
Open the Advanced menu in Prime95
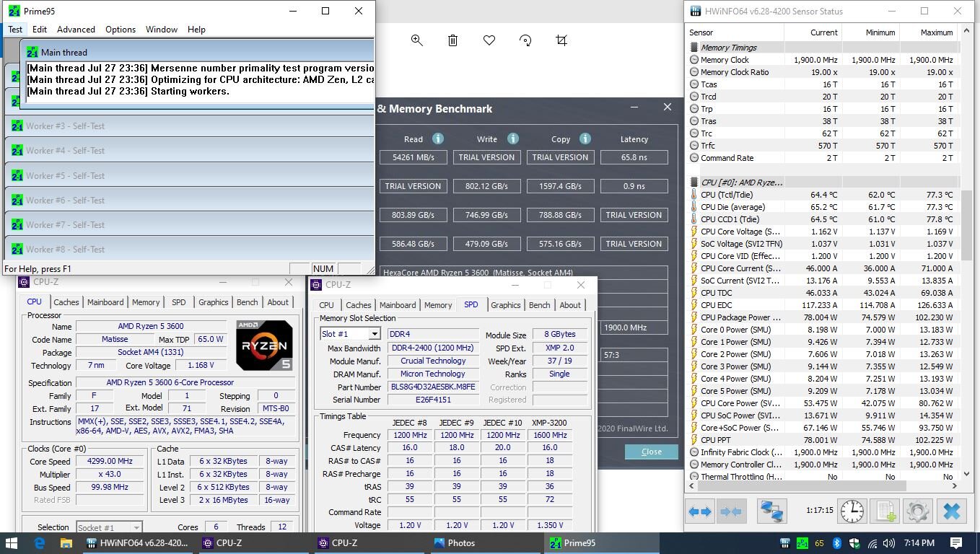coord(76,30)
